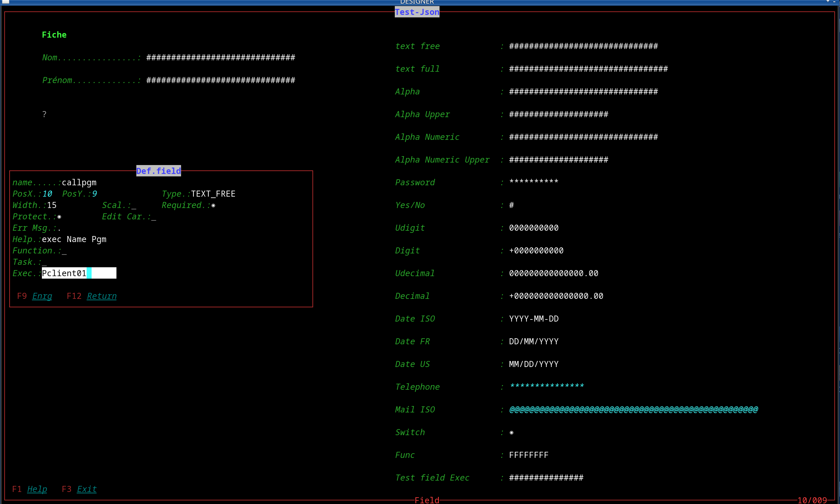The width and height of the screenshot is (840, 504).
Task: Click the Enrg save link
Action: click(x=42, y=296)
